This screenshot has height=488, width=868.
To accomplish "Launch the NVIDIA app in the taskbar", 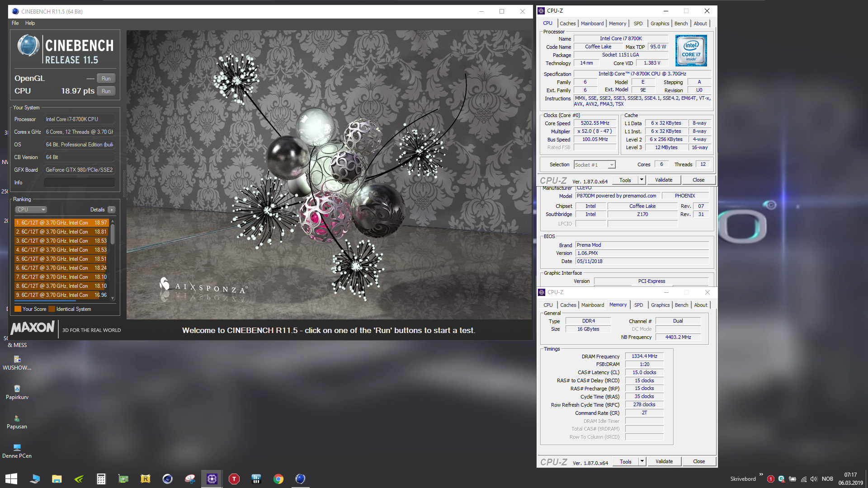I will click(x=79, y=479).
